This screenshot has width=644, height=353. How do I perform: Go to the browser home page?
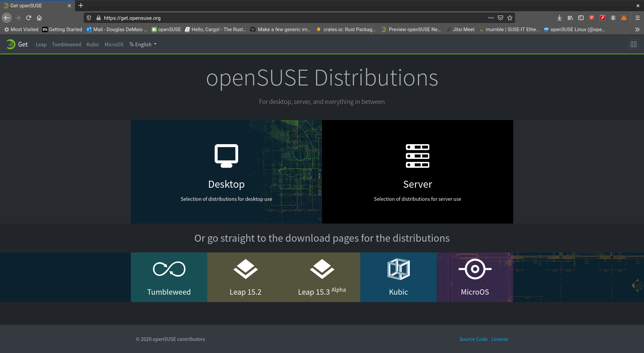click(x=39, y=18)
